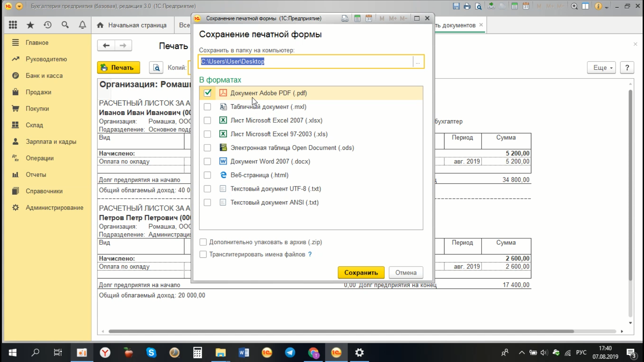The image size is (644, 362).
Task: Expand the Еще dropdown menu
Action: coord(602,68)
